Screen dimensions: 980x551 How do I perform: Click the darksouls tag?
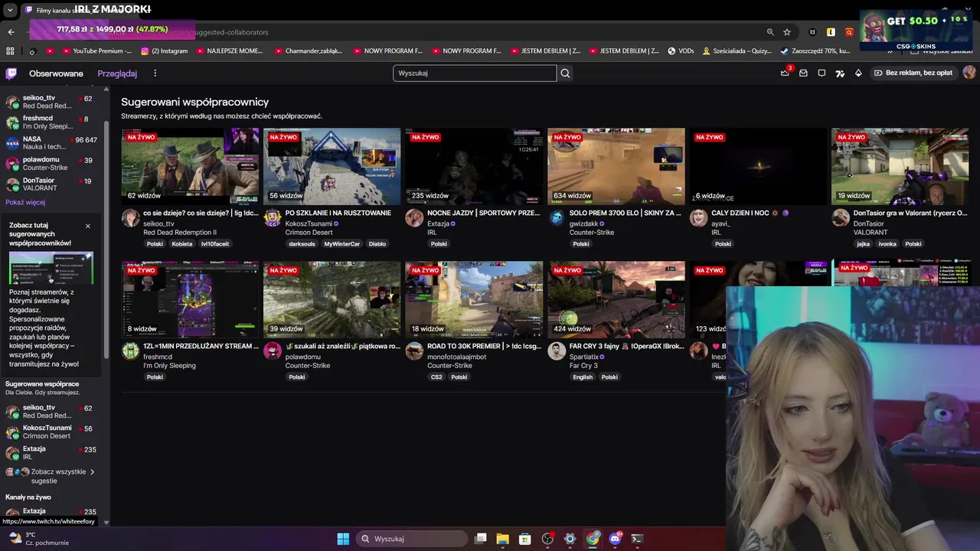click(302, 244)
